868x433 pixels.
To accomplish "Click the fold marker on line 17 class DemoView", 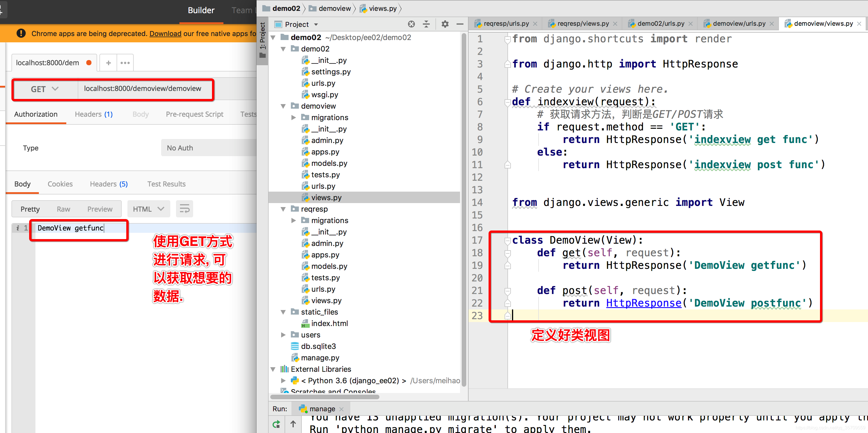I will [507, 241].
